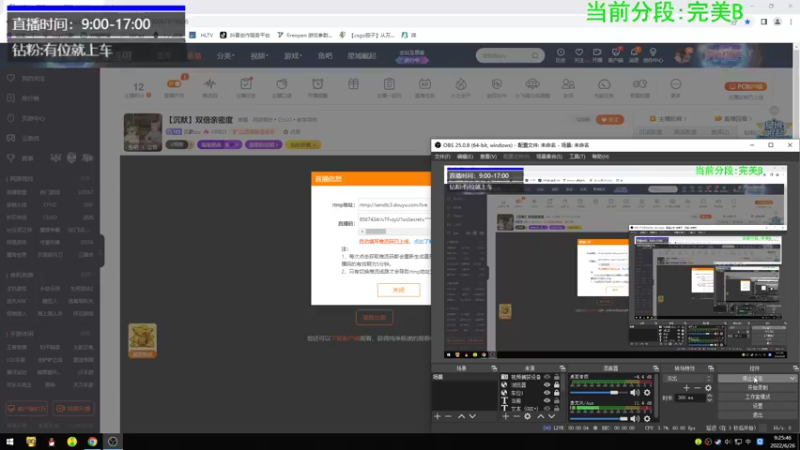800x450 pixels.
Task: Open the 帮助(H) menu in OBS
Action: [601, 157]
